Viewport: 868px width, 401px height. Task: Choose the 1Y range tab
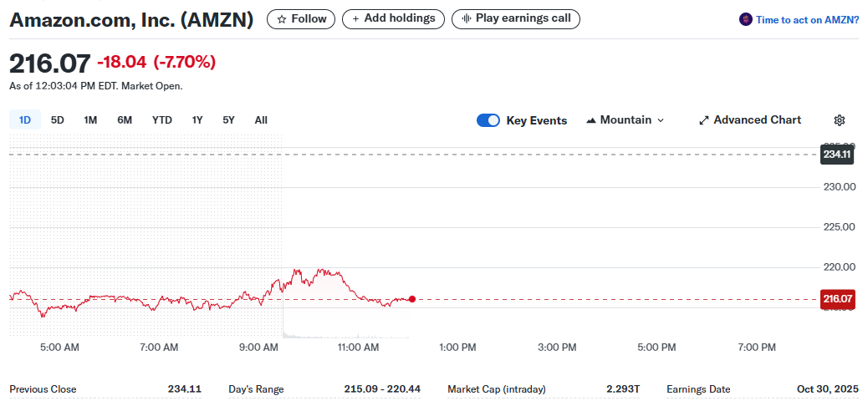coord(197,120)
